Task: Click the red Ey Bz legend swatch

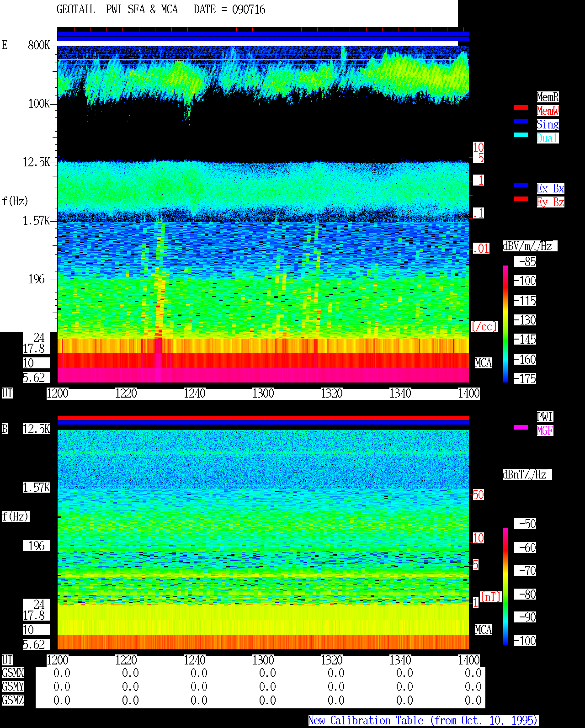Action: [521, 199]
